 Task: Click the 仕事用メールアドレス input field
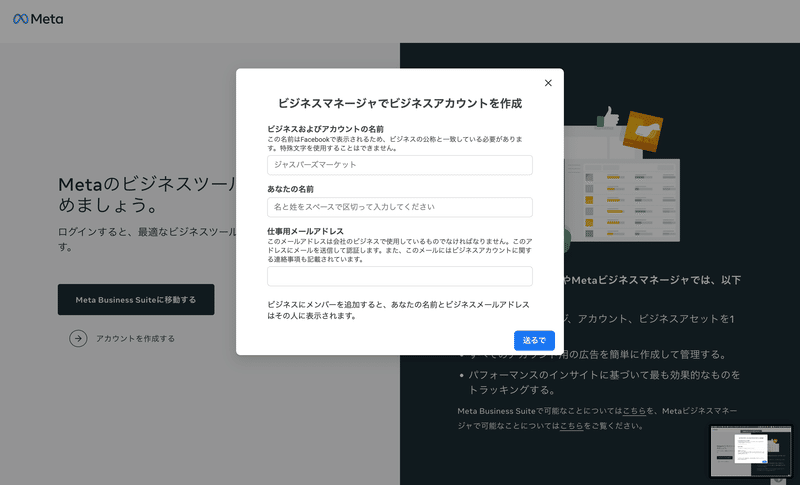[399, 276]
